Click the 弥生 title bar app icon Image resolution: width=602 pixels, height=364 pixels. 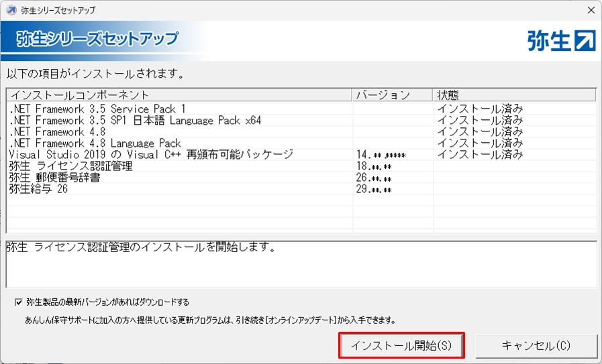[x=11, y=10]
